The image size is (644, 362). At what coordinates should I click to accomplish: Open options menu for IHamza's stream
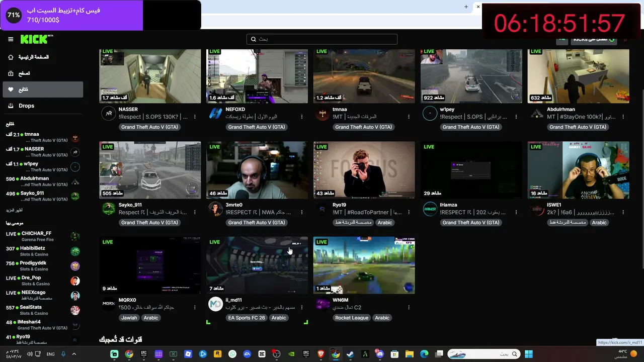(x=516, y=212)
